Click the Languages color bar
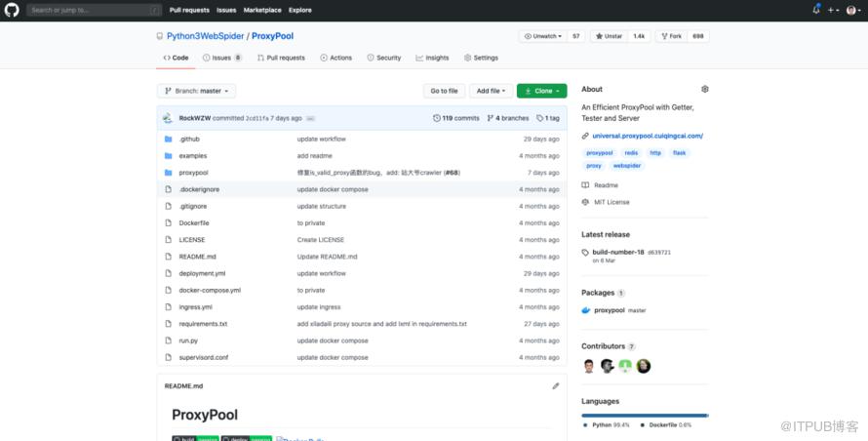The image size is (868, 441). (x=645, y=415)
